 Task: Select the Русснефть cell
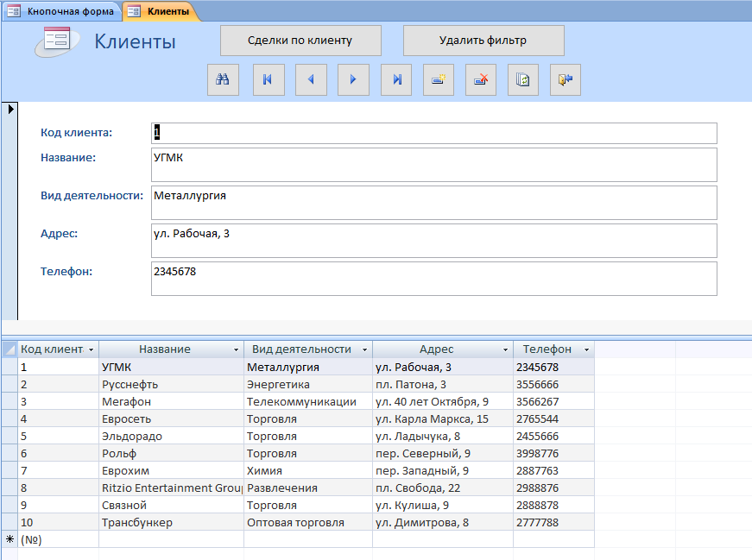[171, 385]
